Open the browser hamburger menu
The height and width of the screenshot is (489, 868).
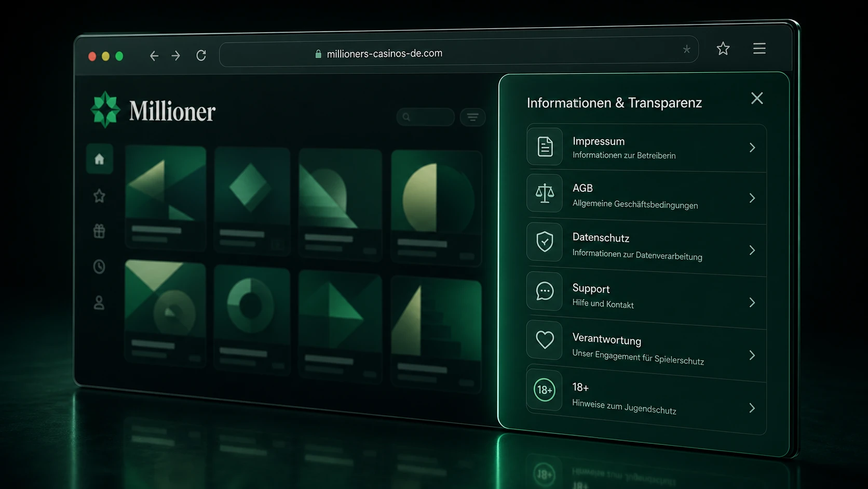759,48
